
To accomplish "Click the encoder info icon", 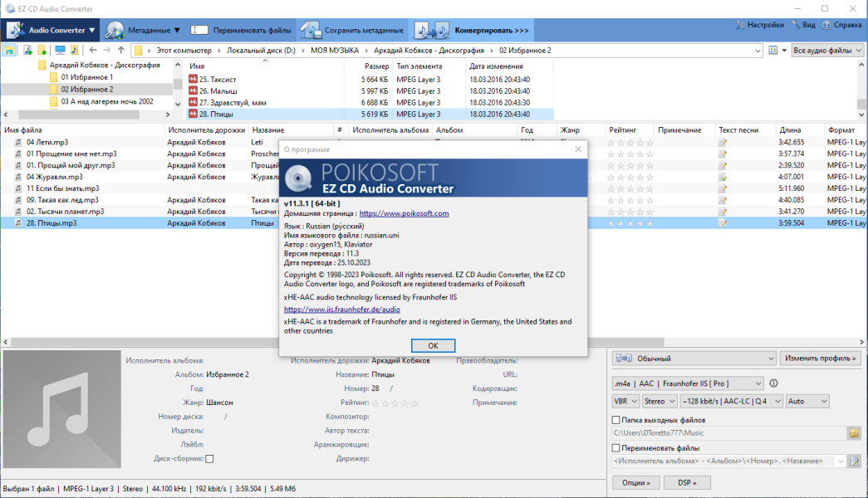I will tap(774, 383).
